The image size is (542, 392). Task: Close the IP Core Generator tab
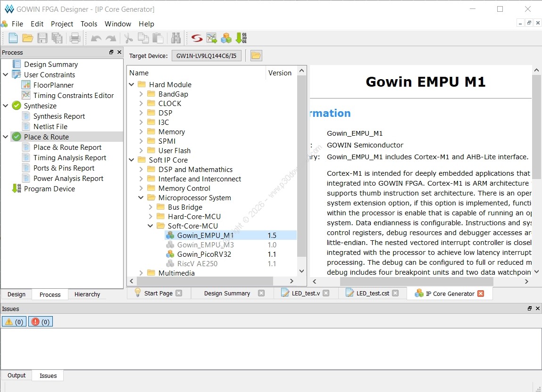481,294
